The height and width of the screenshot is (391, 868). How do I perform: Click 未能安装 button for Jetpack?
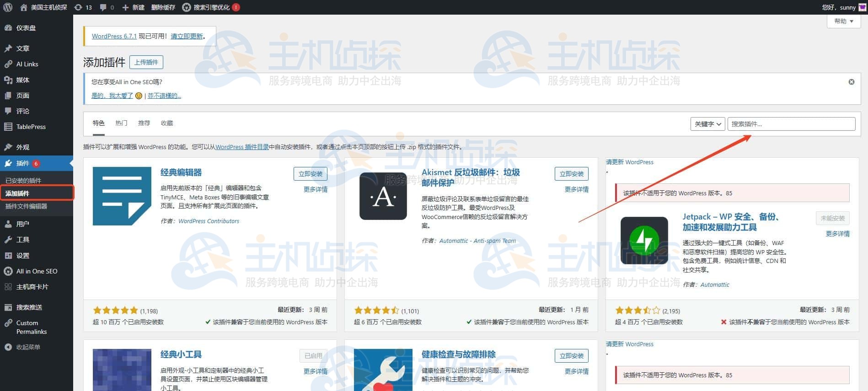coord(833,218)
